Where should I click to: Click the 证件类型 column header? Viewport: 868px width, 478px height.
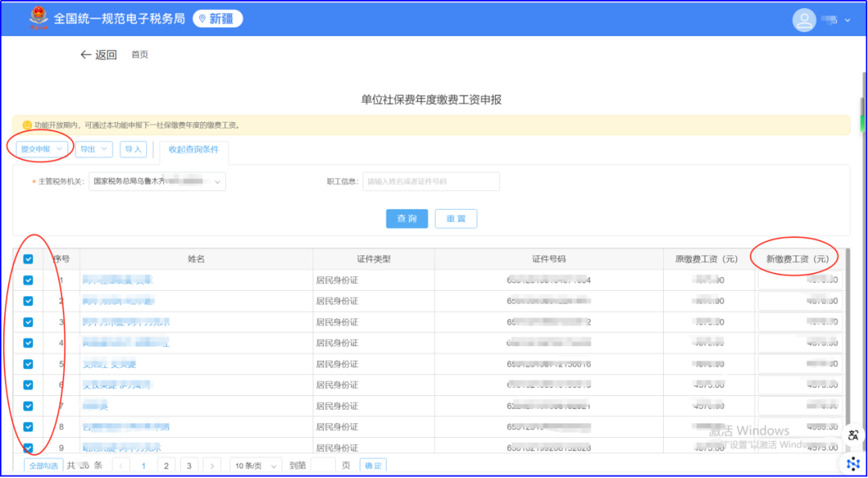coord(374,259)
